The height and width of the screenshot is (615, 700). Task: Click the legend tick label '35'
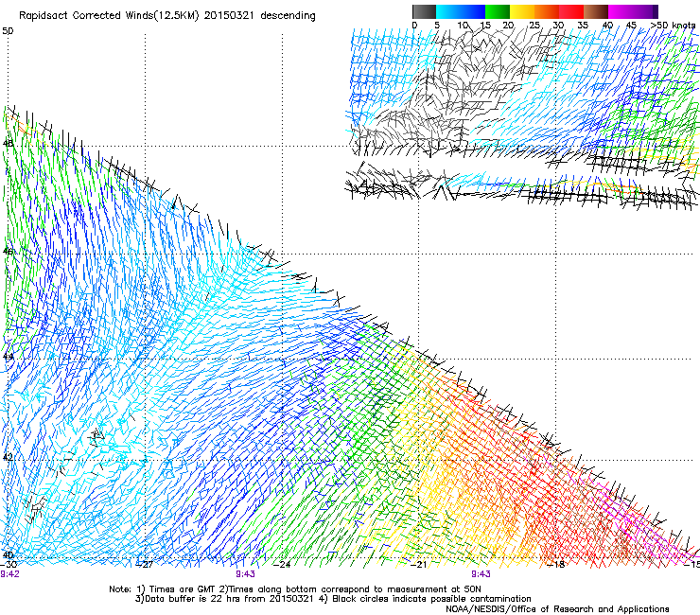pos(583,26)
